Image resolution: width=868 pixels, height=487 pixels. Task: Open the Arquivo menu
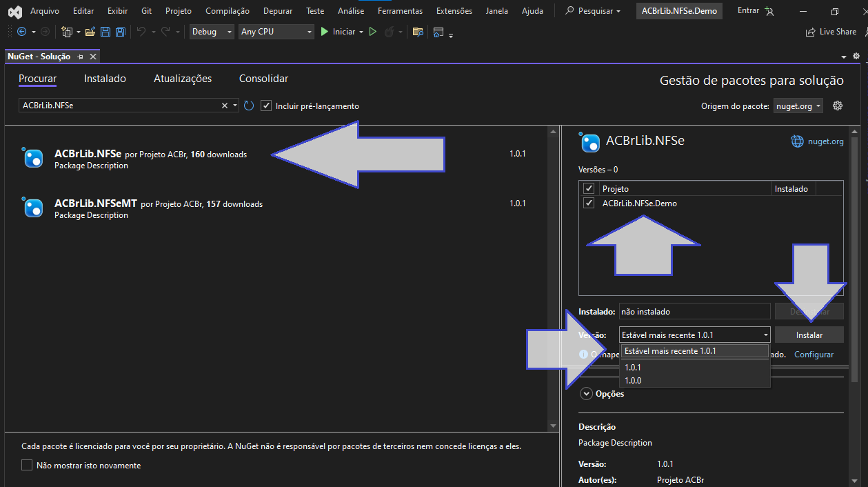45,11
